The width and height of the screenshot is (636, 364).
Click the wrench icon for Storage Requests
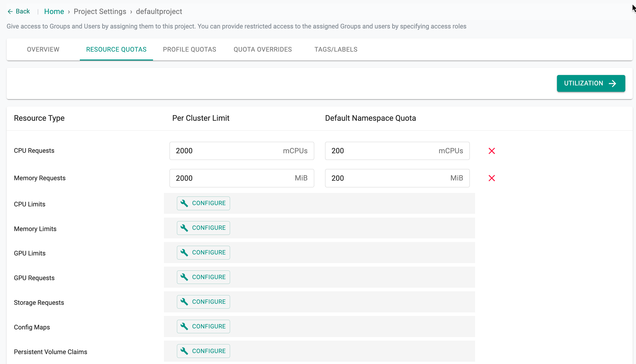pyautogui.click(x=184, y=302)
